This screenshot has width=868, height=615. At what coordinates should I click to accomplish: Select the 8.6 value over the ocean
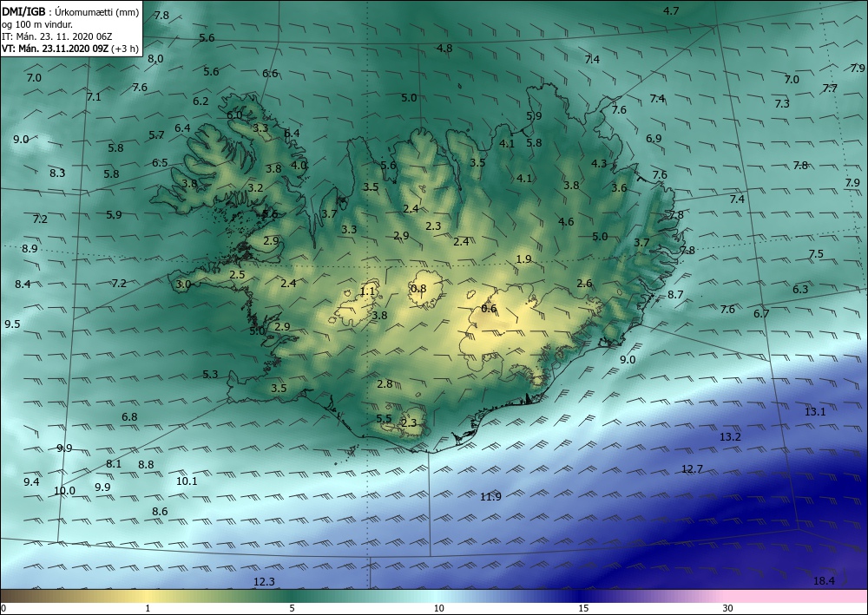[x=160, y=512]
